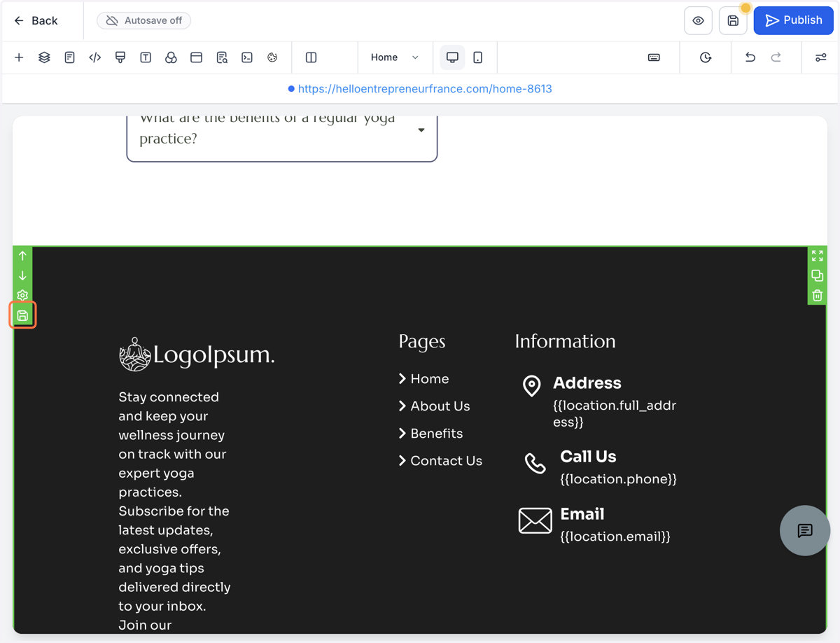Click the Publish button
Screen dimensions: 840x643
click(793, 20)
